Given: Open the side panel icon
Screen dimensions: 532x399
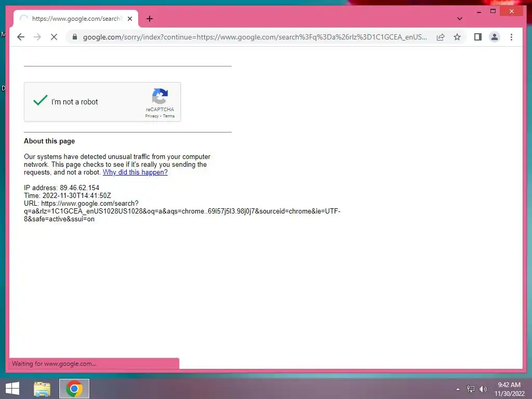Looking at the screenshot, I should coord(478,37).
